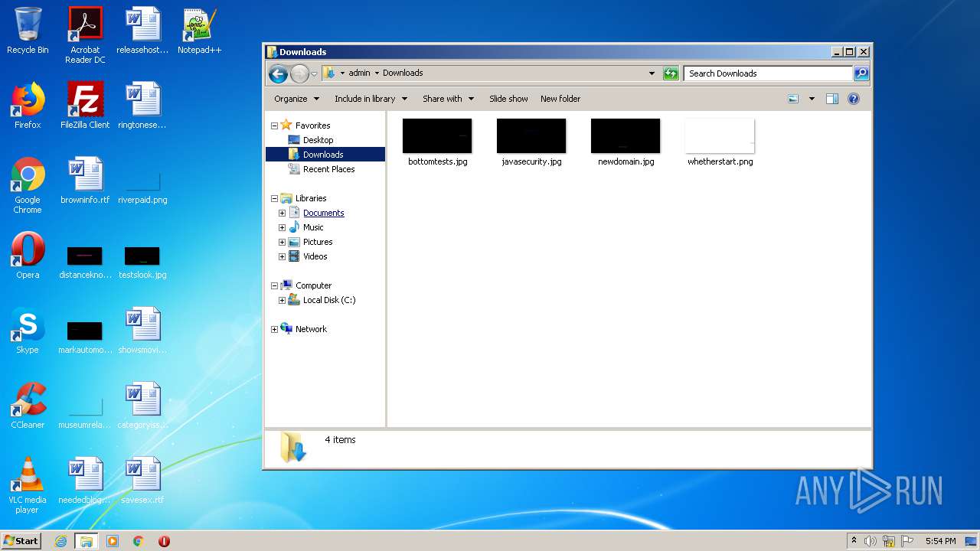Image resolution: width=980 pixels, height=551 pixels.
Task: Open the Share with dropdown
Action: click(448, 99)
